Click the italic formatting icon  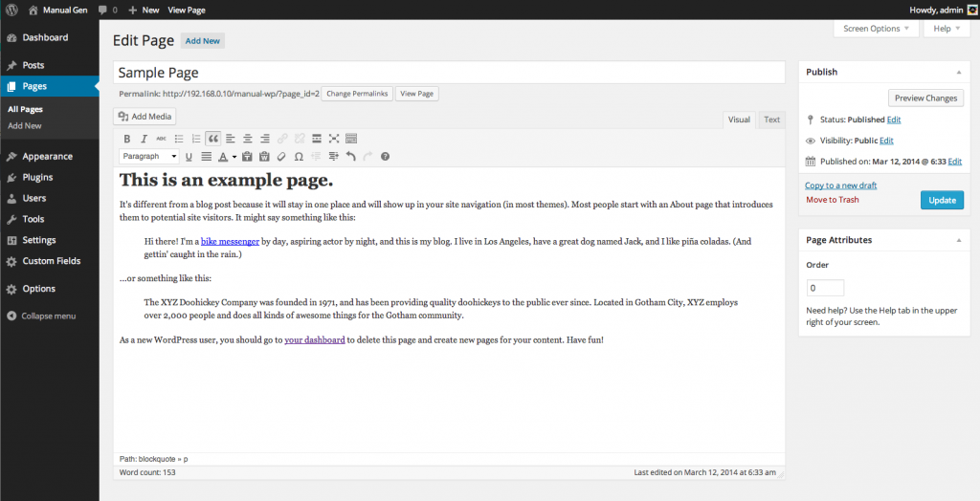tap(145, 139)
